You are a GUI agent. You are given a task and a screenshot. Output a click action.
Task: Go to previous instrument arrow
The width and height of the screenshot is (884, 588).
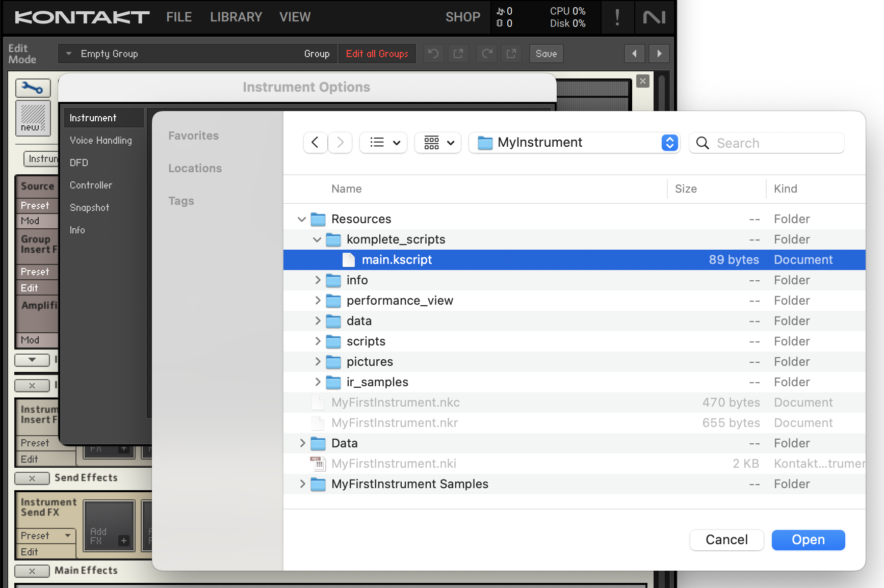(x=634, y=54)
